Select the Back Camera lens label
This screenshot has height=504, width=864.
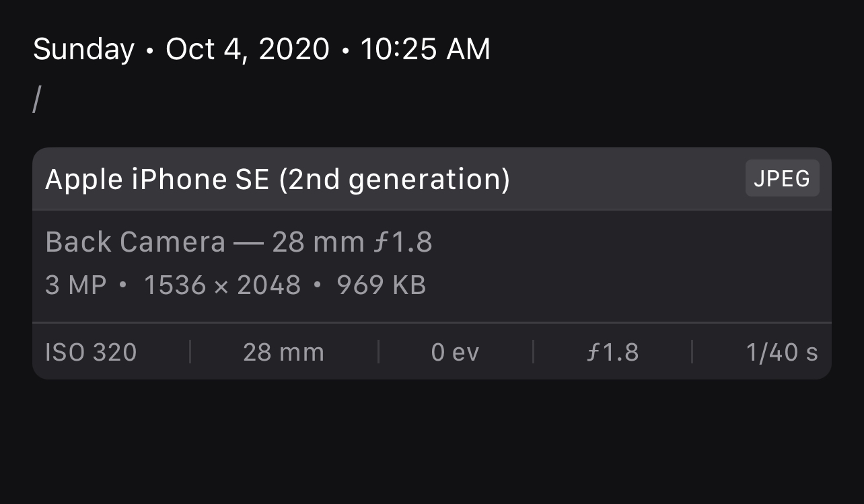click(x=135, y=242)
